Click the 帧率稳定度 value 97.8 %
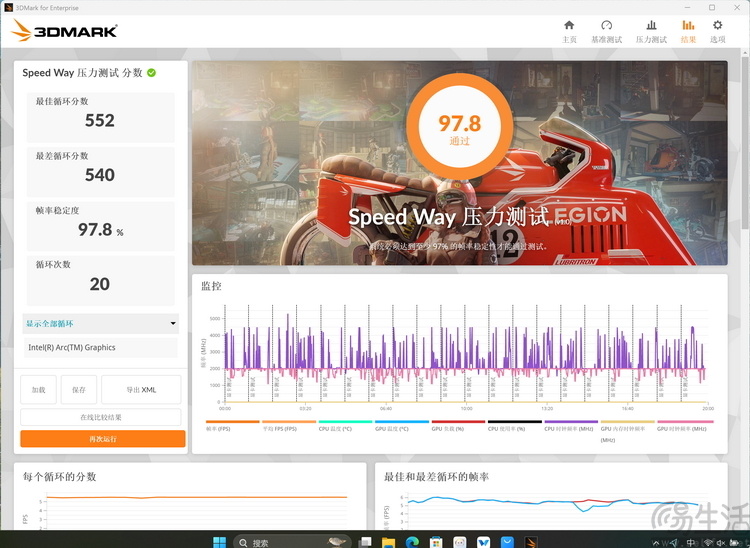The width and height of the screenshot is (750, 548). coord(100,230)
